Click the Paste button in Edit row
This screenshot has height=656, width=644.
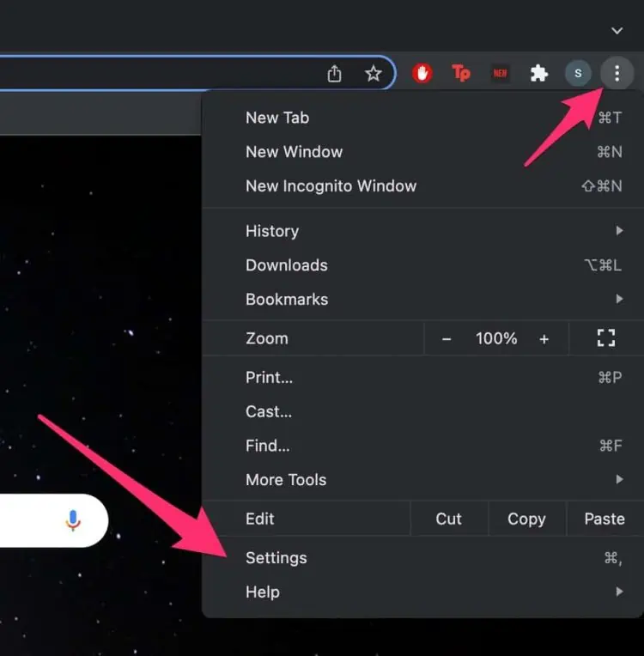pyautogui.click(x=605, y=519)
